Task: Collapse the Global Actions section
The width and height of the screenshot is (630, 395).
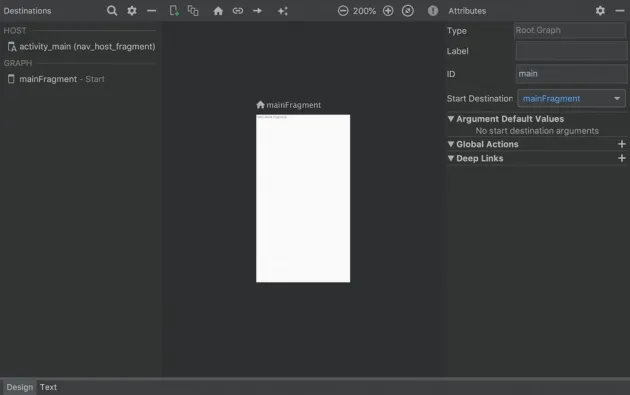Action: click(x=451, y=144)
